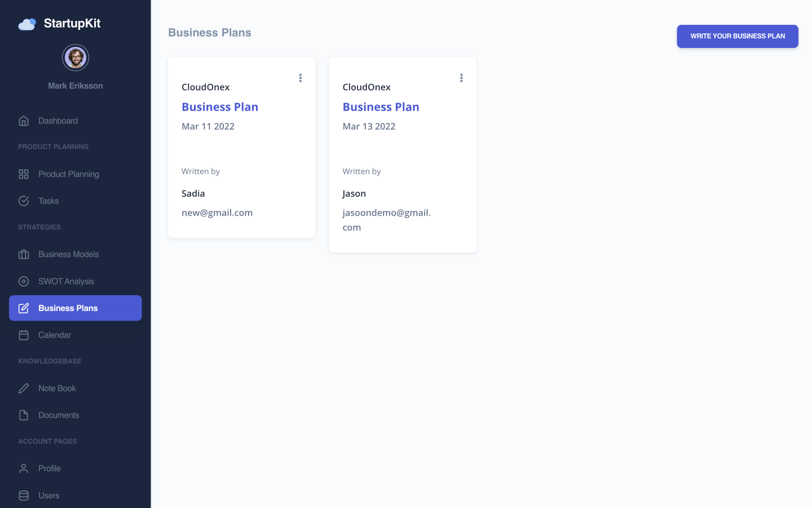Open the three-dot menu on Jason's plan card
812x508 pixels.
461,78
